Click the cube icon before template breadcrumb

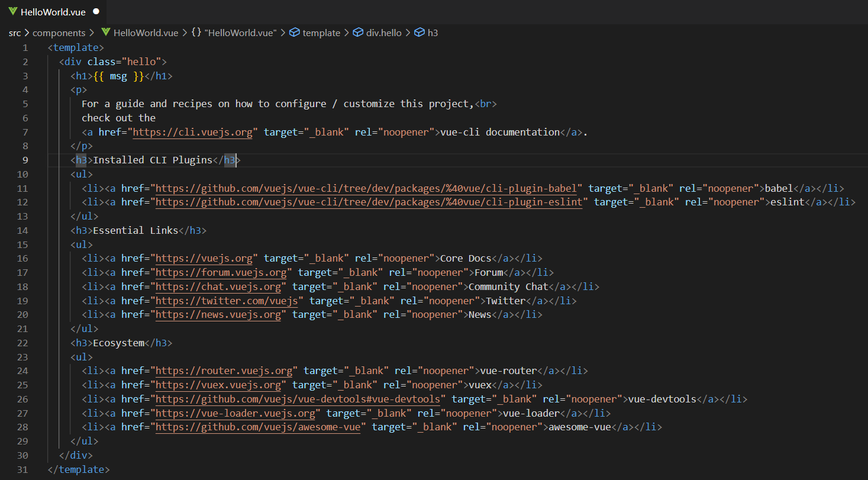(295, 33)
